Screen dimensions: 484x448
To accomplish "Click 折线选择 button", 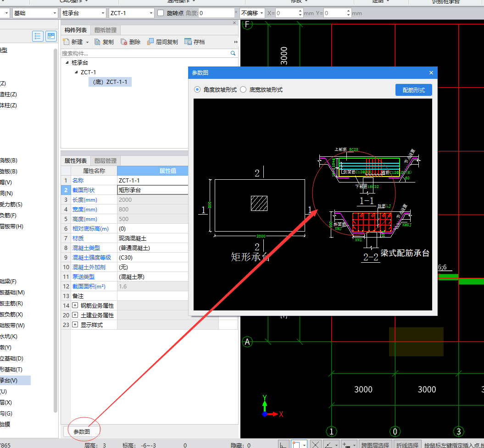I will tap(407, 445).
